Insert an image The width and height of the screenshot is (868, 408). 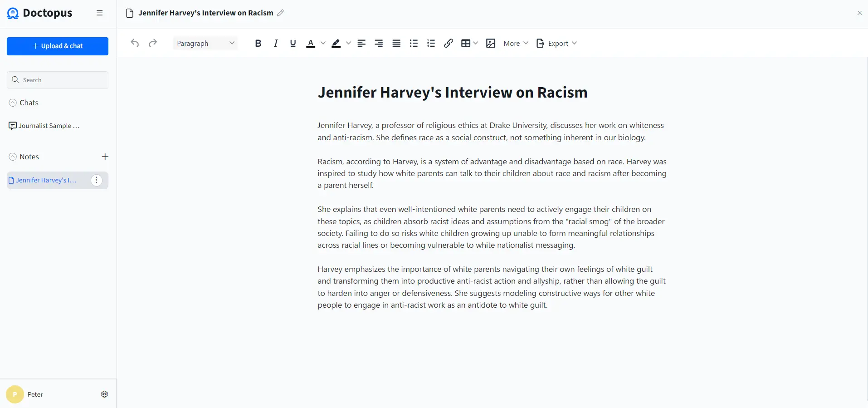click(491, 43)
